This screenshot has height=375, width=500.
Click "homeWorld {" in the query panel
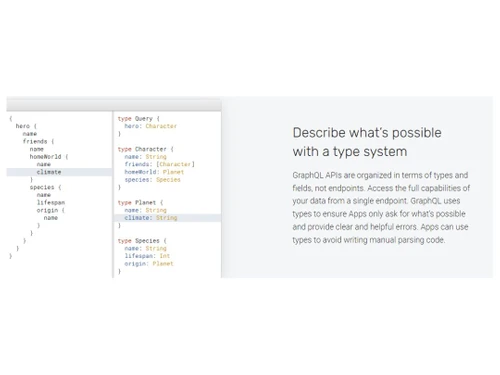click(x=49, y=157)
